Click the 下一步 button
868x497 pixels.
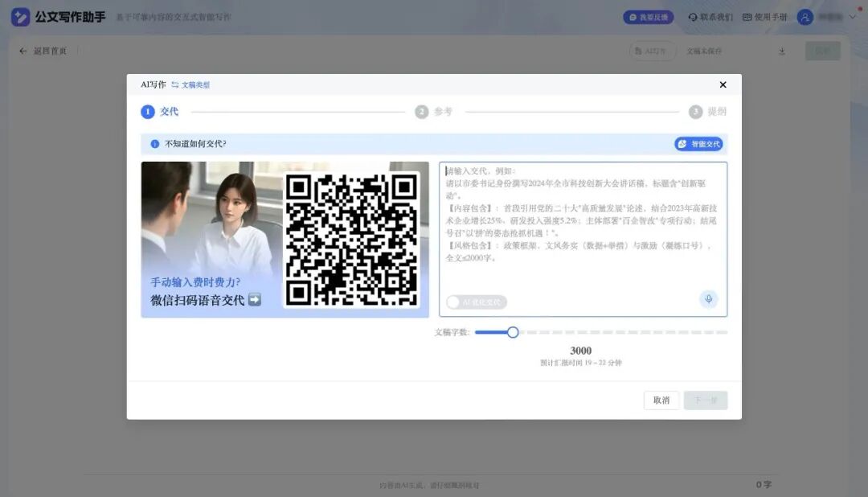706,400
